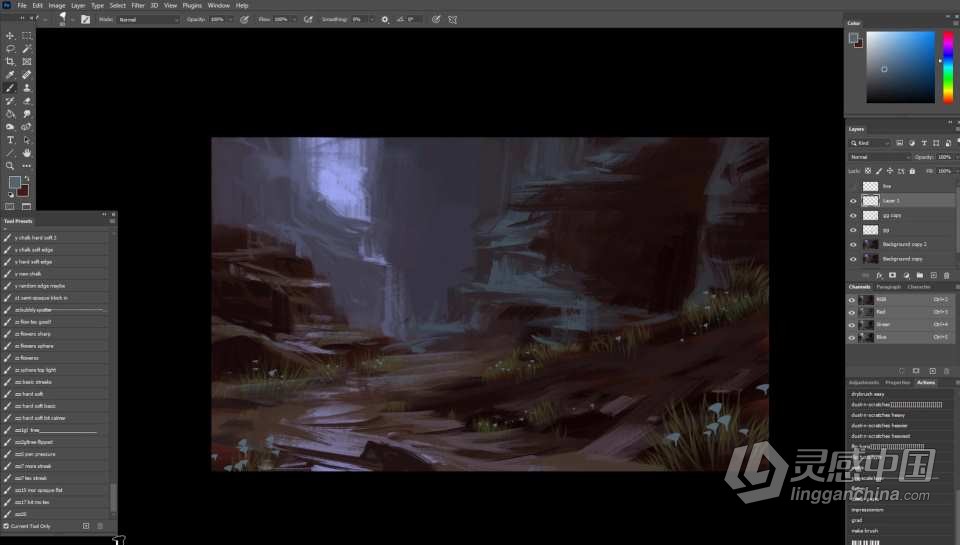
Task: Click the hue slider in Color panel
Action: 948,67
